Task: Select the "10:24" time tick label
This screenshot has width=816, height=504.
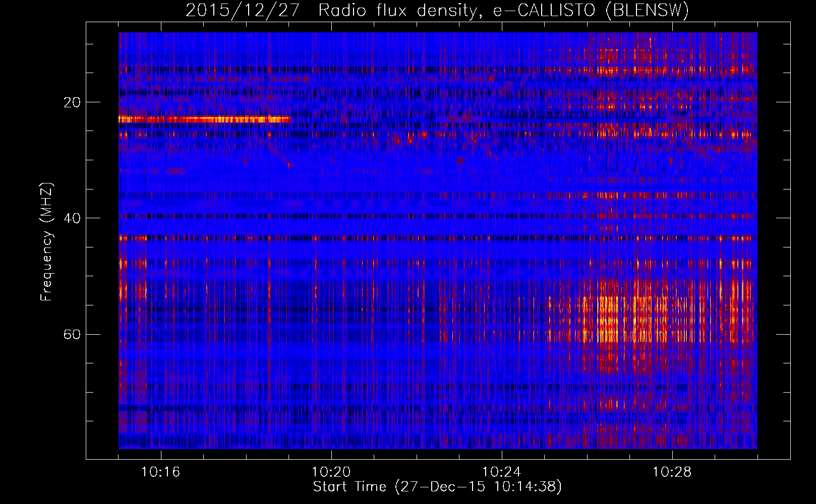Action: click(502, 472)
